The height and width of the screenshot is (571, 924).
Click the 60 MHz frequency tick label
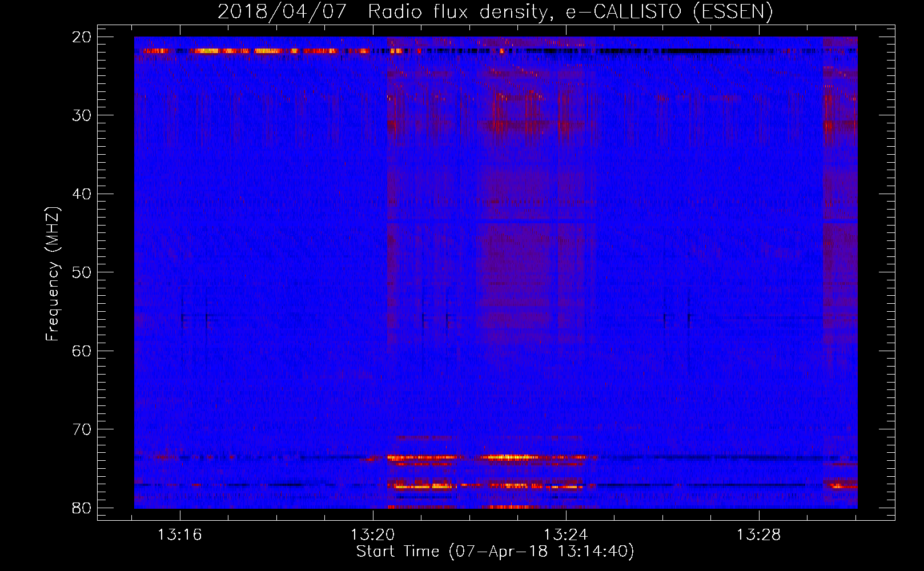[x=82, y=351]
